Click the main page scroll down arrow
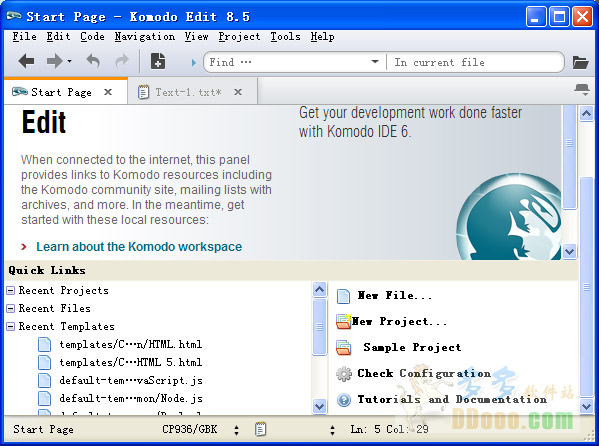This screenshot has width=599, height=446. click(586, 406)
